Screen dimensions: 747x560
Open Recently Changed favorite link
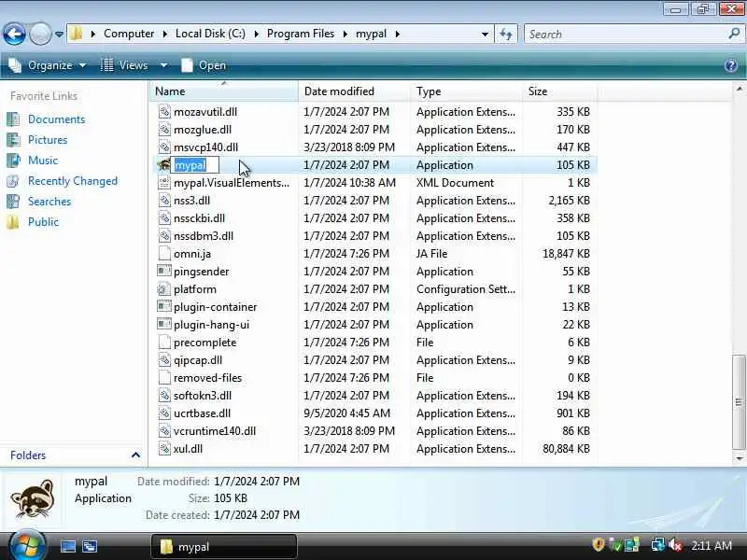[73, 181]
